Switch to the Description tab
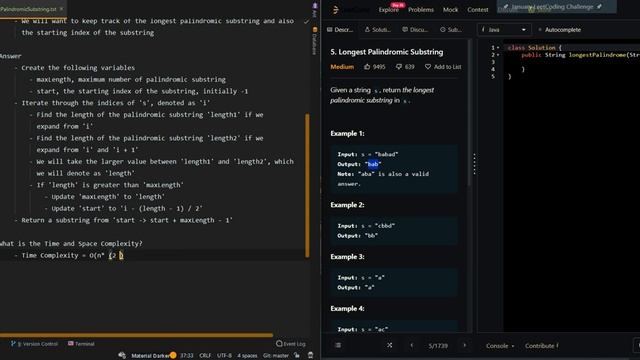Image resolution: width=640 pixels, height=360 pixels. [x=340, y=30]
